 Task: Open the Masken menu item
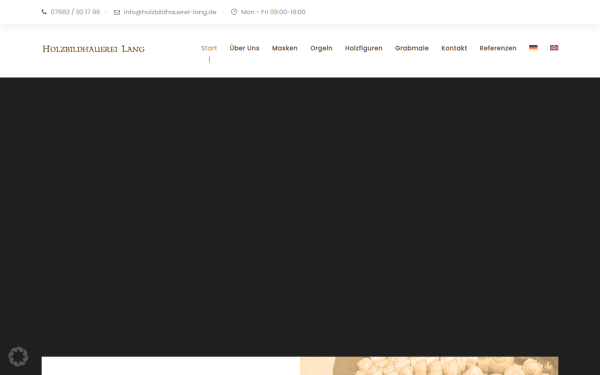click(x=284, y=48)
